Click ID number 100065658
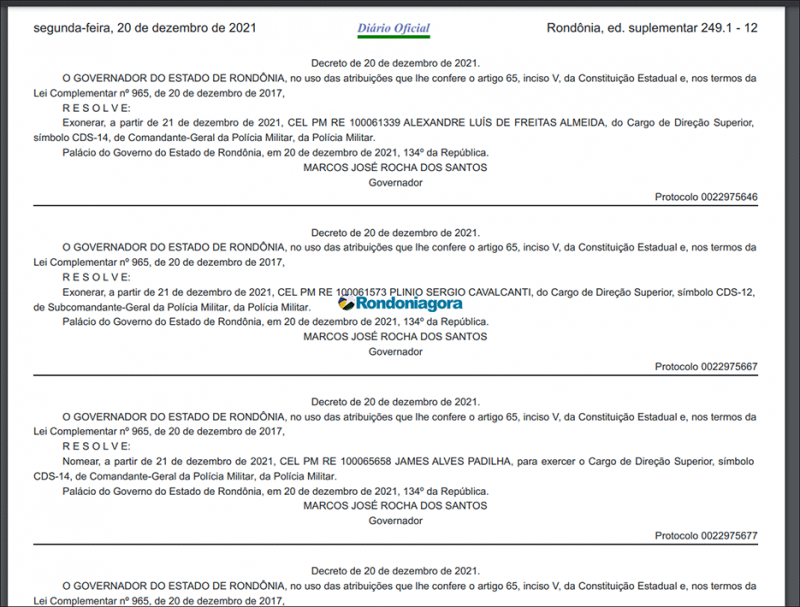Viewport: 800px width, 607px height. click(x=366, y=462)
